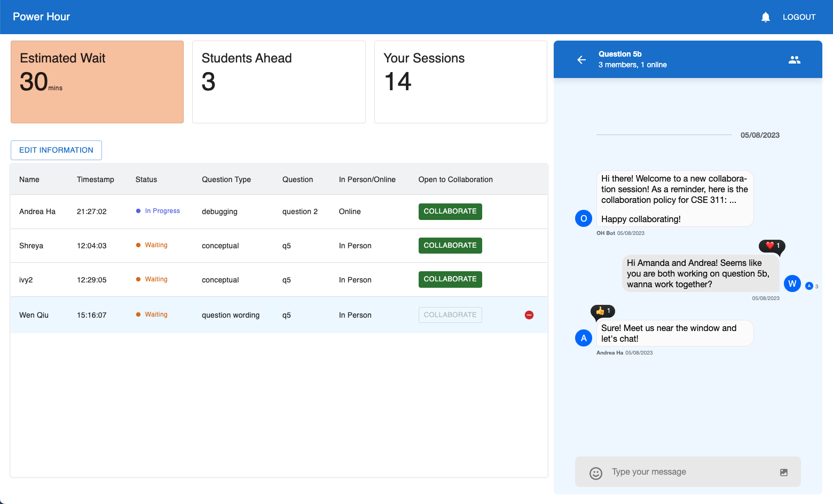Open the Sure! Meet us message

pyautogui.click(x=674, y=333)
